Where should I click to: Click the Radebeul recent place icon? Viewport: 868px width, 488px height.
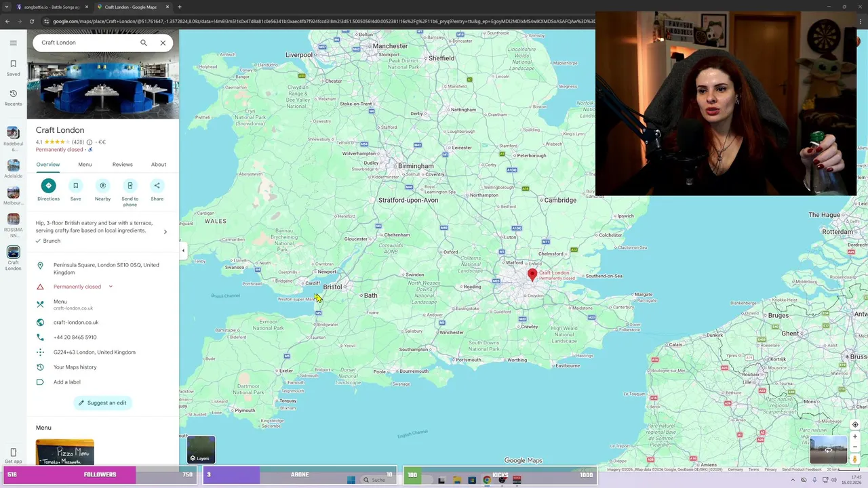[x=13, y=133]
